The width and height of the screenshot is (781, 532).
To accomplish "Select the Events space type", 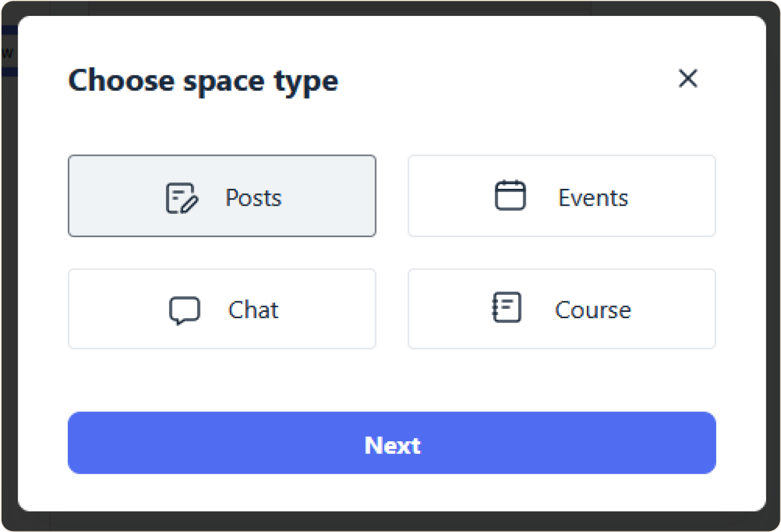I will pos(561,196).
